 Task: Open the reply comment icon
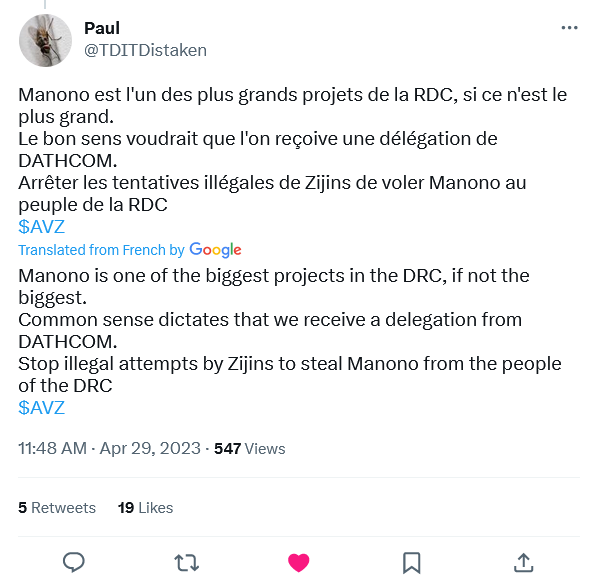74,562
